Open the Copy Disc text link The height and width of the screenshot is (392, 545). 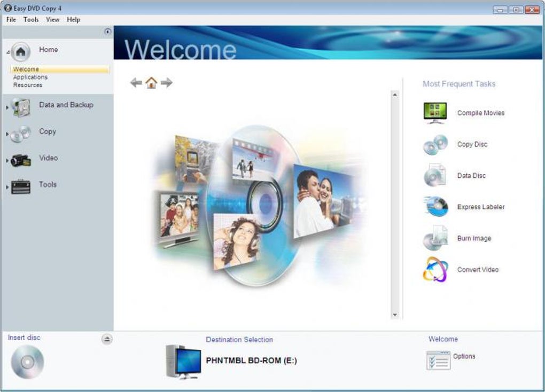[x=472, y=144]
